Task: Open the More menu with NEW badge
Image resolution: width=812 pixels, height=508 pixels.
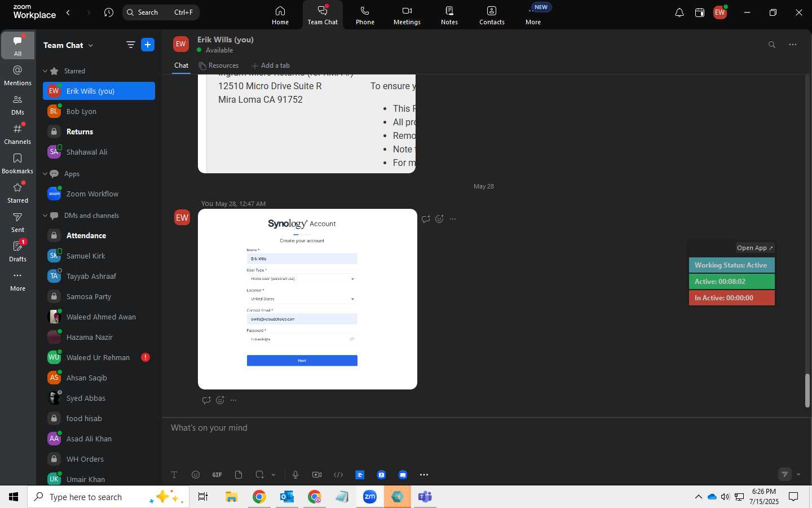Action: click(x=533, y=15)
